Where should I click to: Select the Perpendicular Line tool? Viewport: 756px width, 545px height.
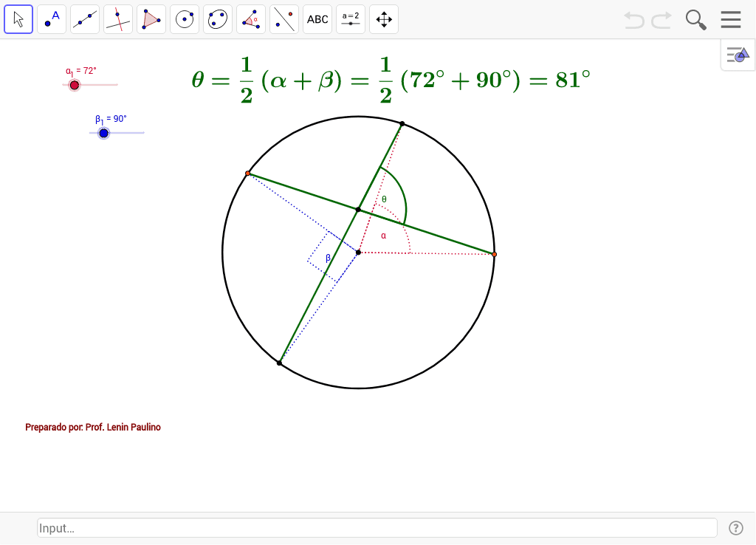coord(118,19)
